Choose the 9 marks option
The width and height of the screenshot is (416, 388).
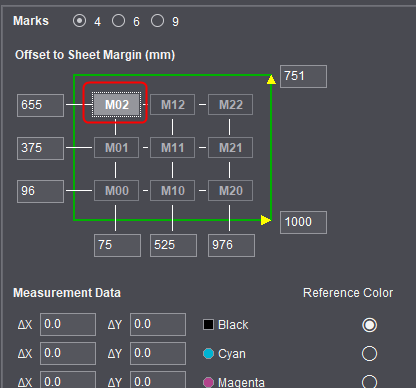point(157,21)
